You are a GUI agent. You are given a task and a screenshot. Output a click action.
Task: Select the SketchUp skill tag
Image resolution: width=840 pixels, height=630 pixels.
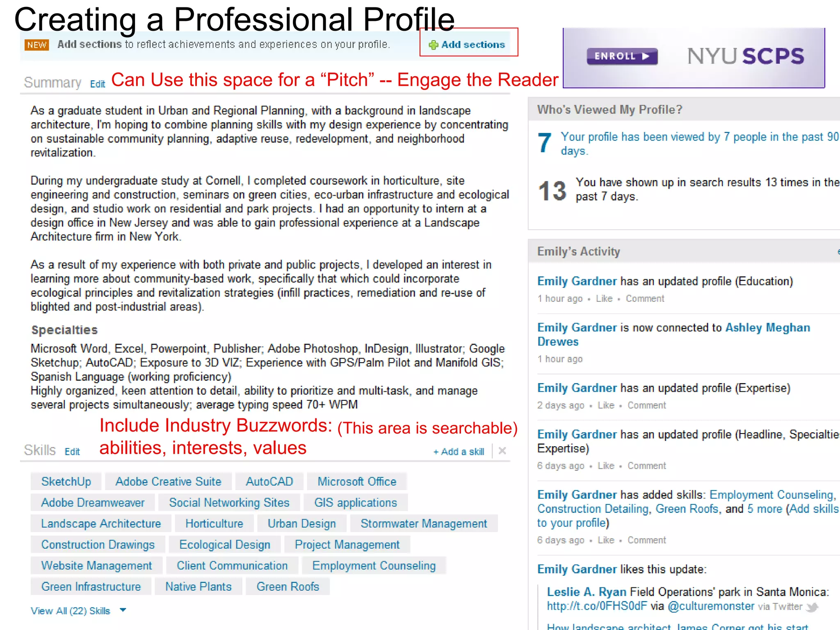tap(66, 482)
